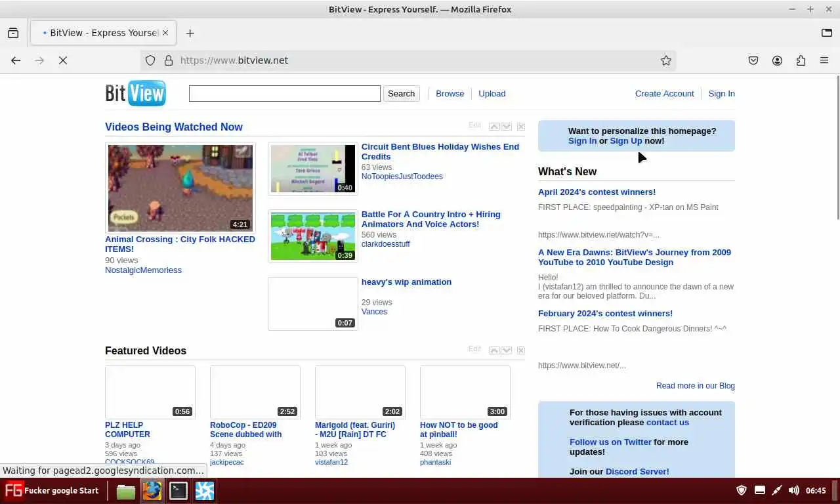Click the address bar URL
This screenshot has width=840, height=504.
pyautogui.click(x=234, y=60)
